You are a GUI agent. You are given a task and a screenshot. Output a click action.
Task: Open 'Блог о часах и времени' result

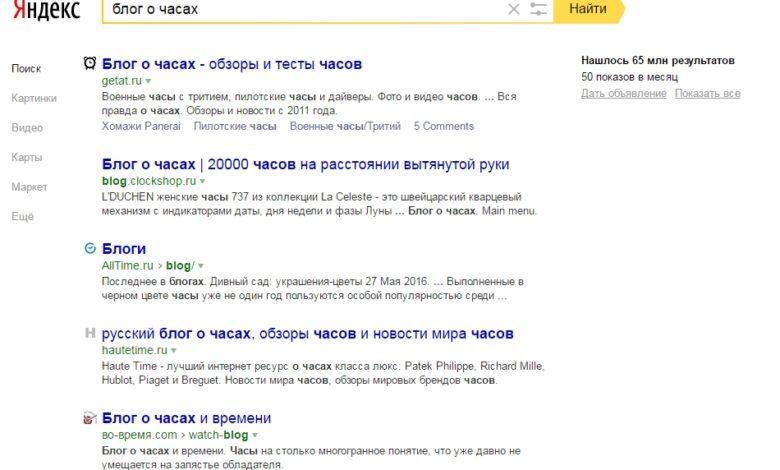(187, 418)
